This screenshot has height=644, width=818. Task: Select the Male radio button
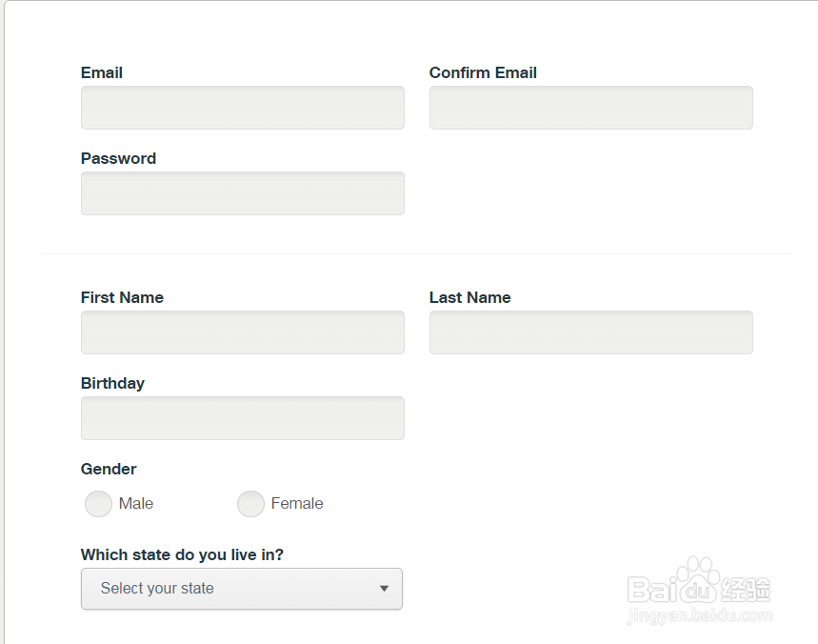[x=99, y=504]
